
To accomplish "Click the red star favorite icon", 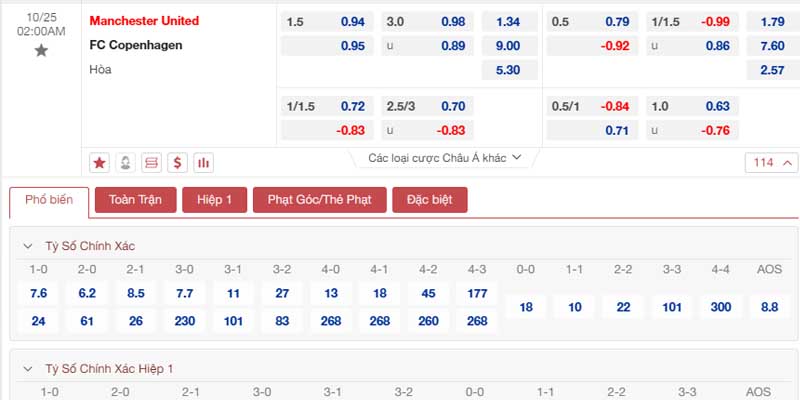I will click(x=99, y=163).
